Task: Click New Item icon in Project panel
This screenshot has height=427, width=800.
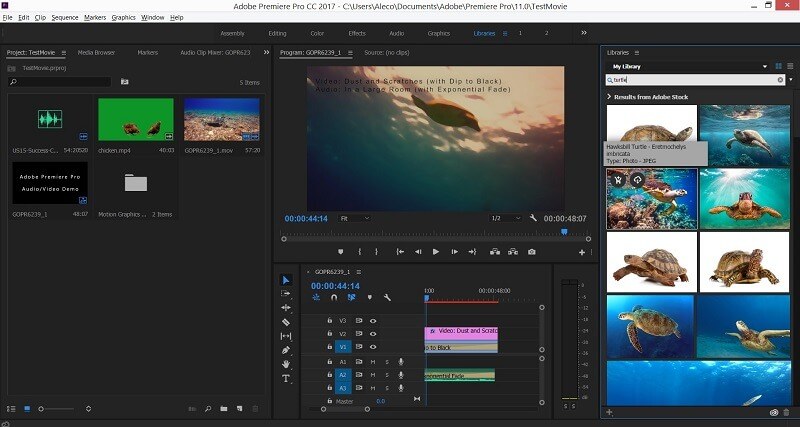Action: pyautogui.click(x=239, y=409)
